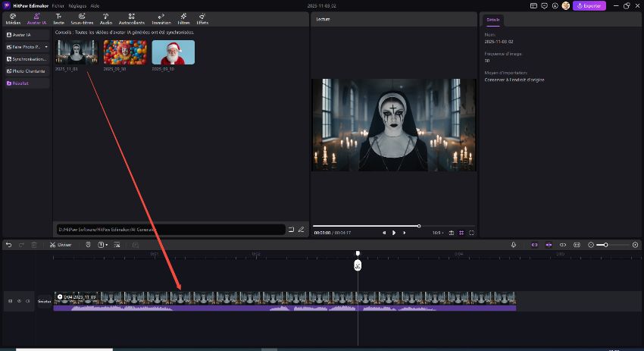
Task: Click the Exporter button
Action: [589, 5]
